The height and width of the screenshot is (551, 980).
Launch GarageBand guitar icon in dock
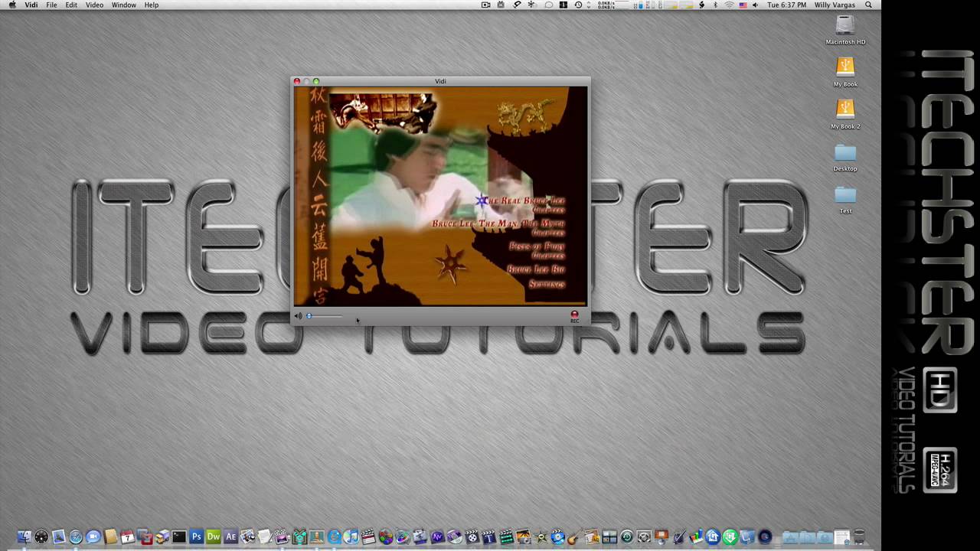pos(576,537)
